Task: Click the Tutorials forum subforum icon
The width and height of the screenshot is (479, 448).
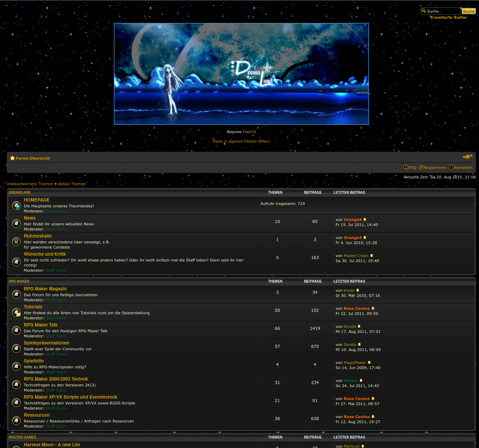Action: [x=16, y=312]
